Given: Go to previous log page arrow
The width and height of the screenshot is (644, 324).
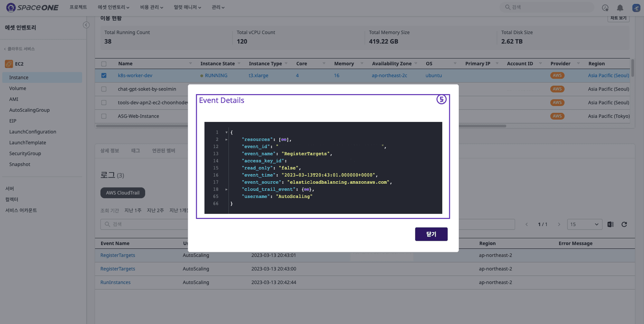Looking at the screenshot, I should pos(526,224).
